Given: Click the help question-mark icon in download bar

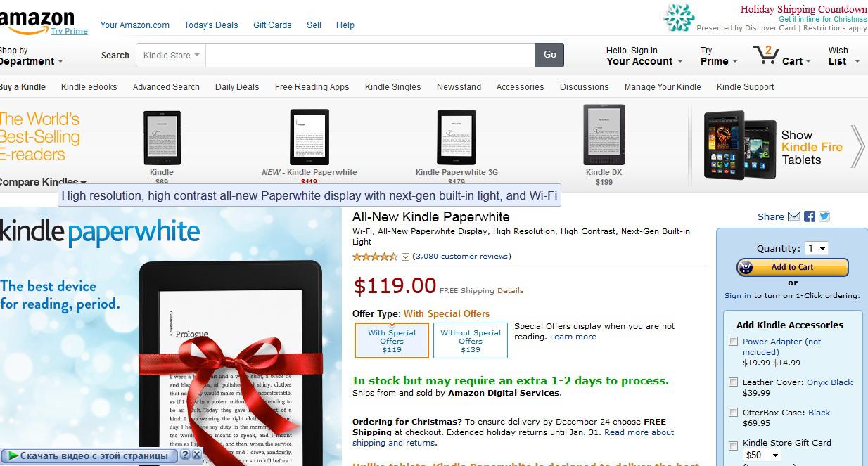Looking at the screenshot, I should point(185,455).
